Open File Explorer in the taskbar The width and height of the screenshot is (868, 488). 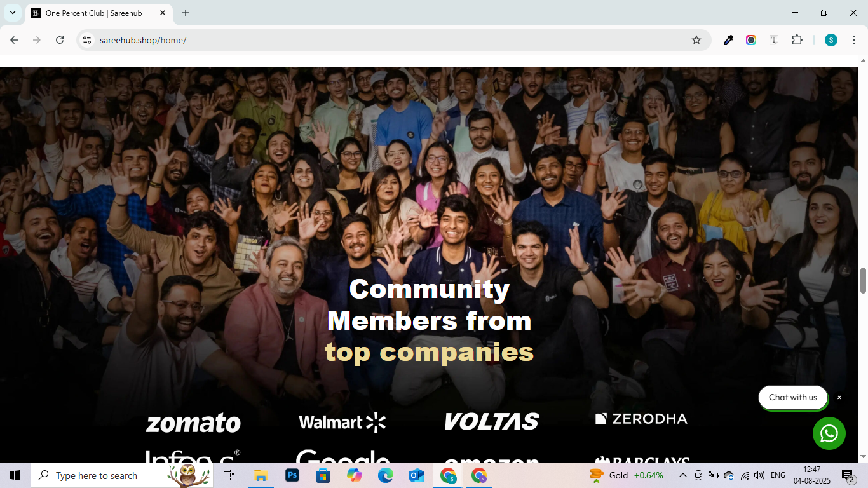pos(261,475)
